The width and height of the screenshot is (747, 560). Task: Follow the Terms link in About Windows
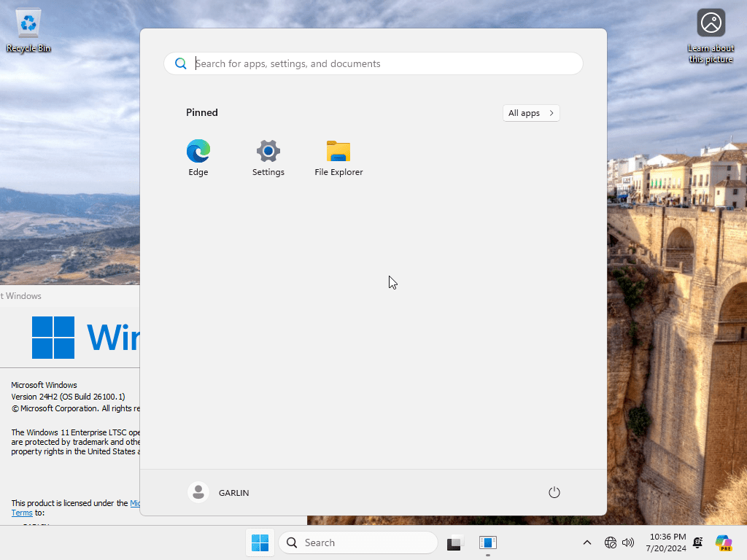(22, 513)
